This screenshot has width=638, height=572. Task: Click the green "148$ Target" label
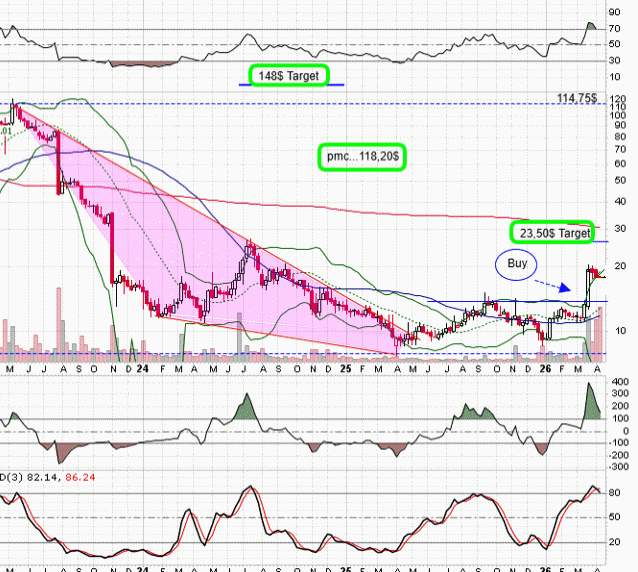pos(291,75)
